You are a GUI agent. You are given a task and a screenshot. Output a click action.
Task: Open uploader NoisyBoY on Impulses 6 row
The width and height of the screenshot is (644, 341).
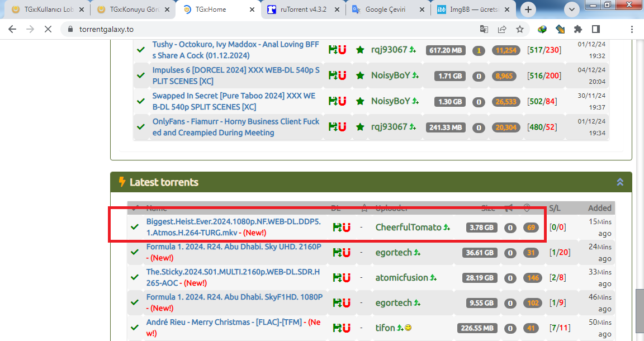(x=391, y=75)
